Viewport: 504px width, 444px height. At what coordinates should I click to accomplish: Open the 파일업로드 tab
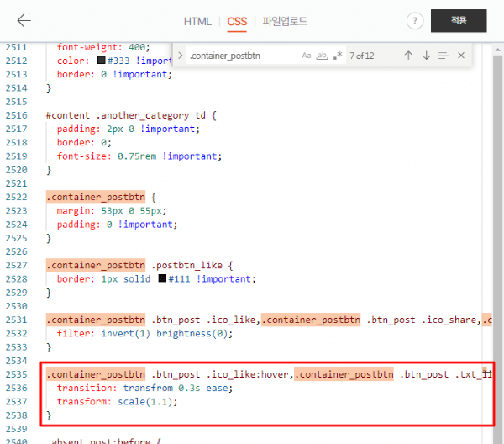coord(285,21)
